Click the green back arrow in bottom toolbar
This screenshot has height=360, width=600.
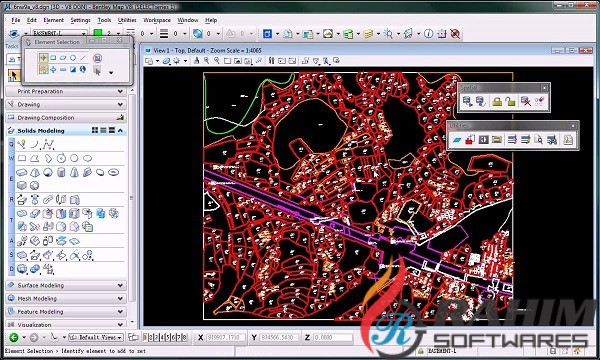(14, 337)
